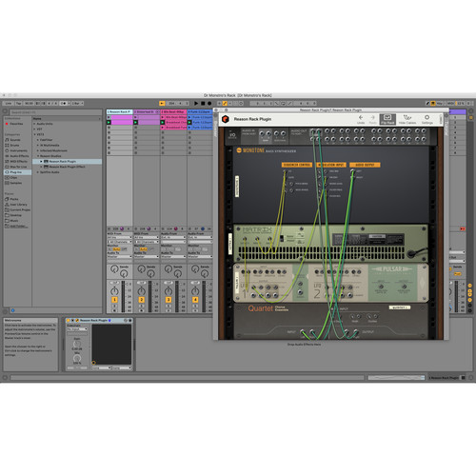Expand the IK Multimedia folder

tap(38, 145)
